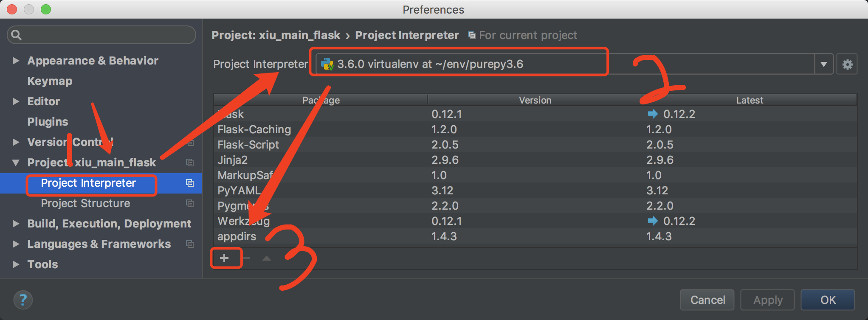Open the Plugins settings page
This screenshot has width=868, height=320.
(x=48, y=122)
